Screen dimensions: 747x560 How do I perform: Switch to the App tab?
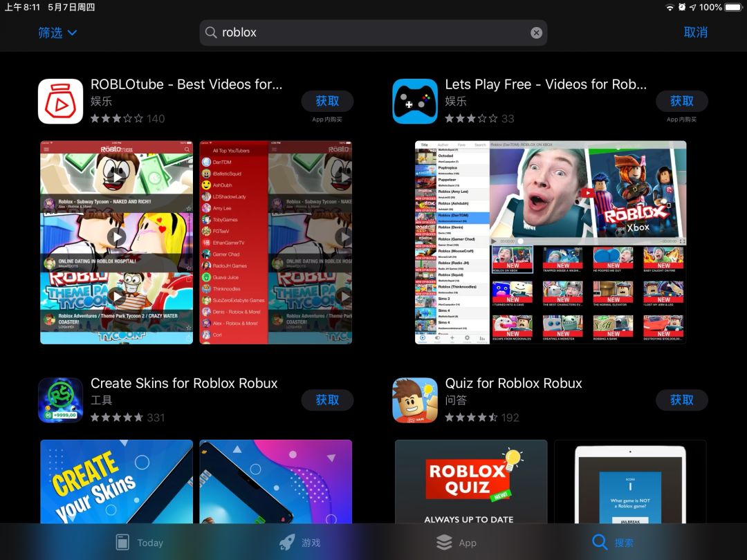[456, 543]
